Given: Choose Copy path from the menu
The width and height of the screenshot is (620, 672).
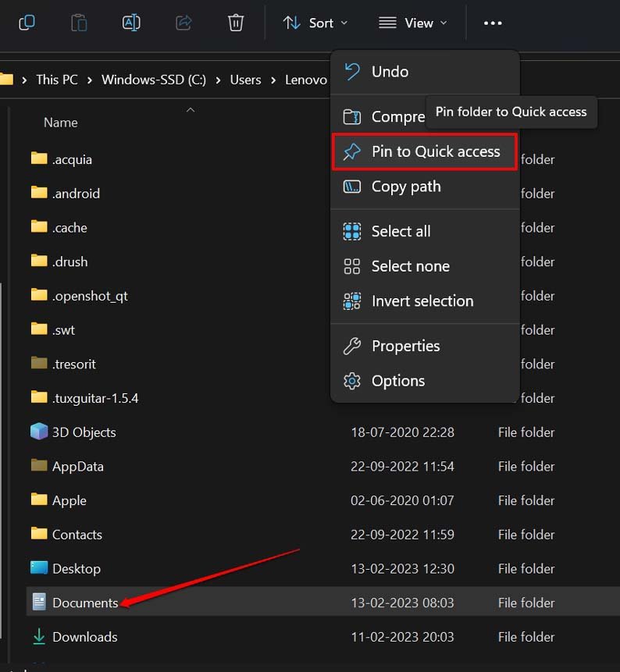Looking at the screenshot, I should 405,187.
